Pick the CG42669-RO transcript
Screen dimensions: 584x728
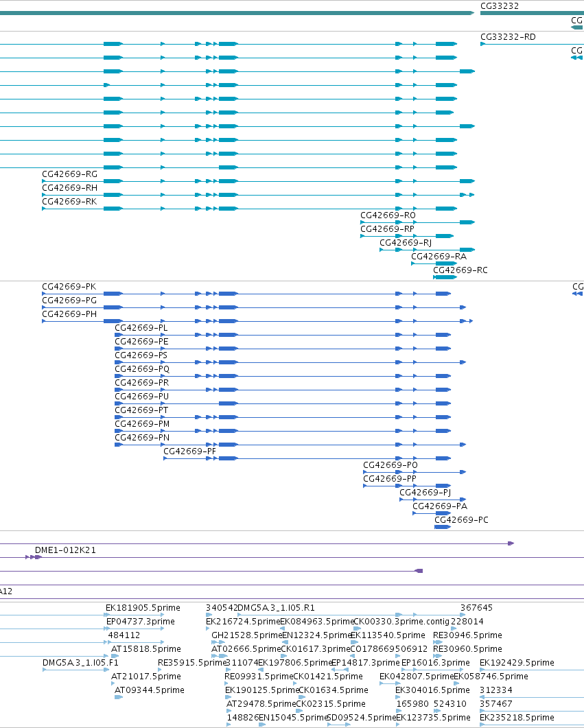[x=388, y=215]
